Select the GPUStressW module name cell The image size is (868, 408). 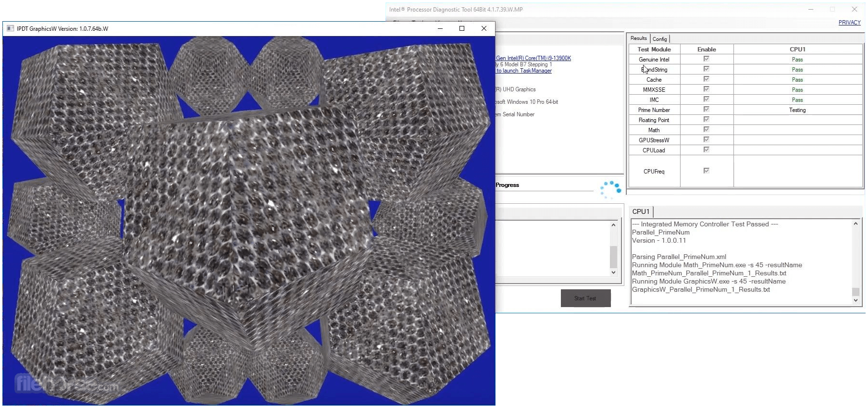point(654,140)
